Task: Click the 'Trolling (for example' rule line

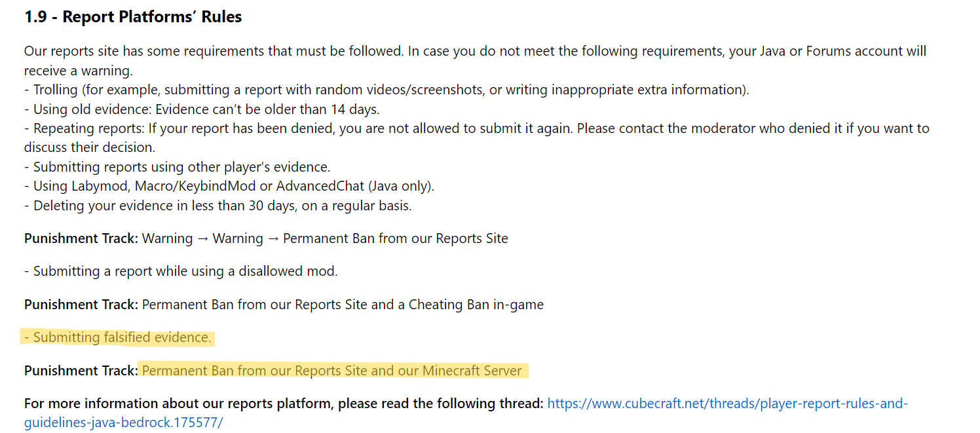Action: pyautogui.click(x=386, y=90)
